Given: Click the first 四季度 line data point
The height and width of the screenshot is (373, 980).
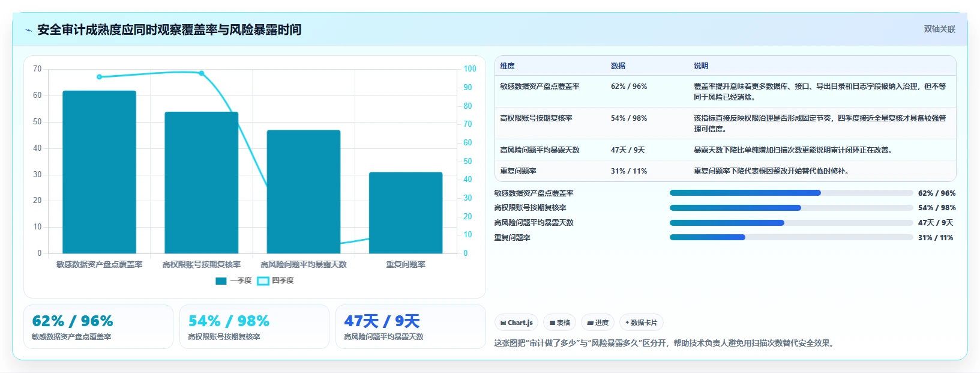Looking at the screenshot, I should click(x=100, y=77).
